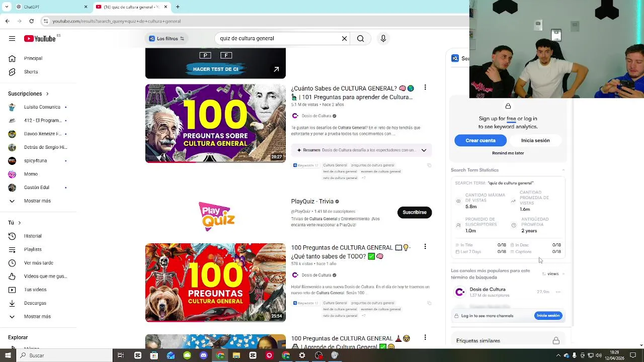Open Principal from the sidebar
The image size is (644, 362).
[33, 58]
